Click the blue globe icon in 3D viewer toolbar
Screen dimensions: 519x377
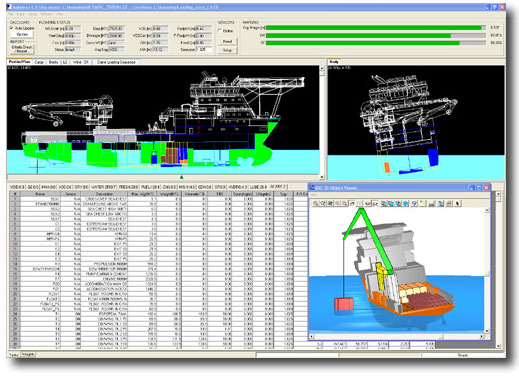click(x=405, y=203)
